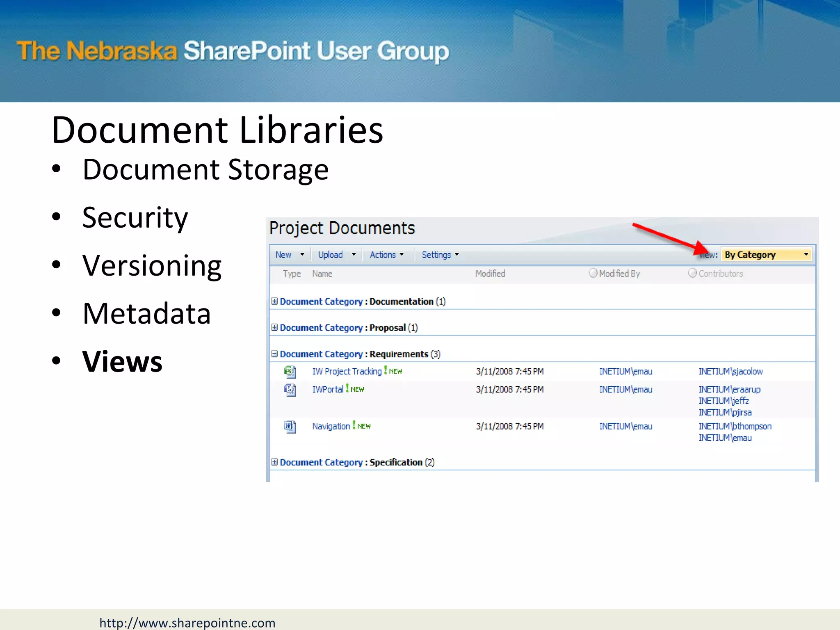Expand the Specification category group

[274, 462]
